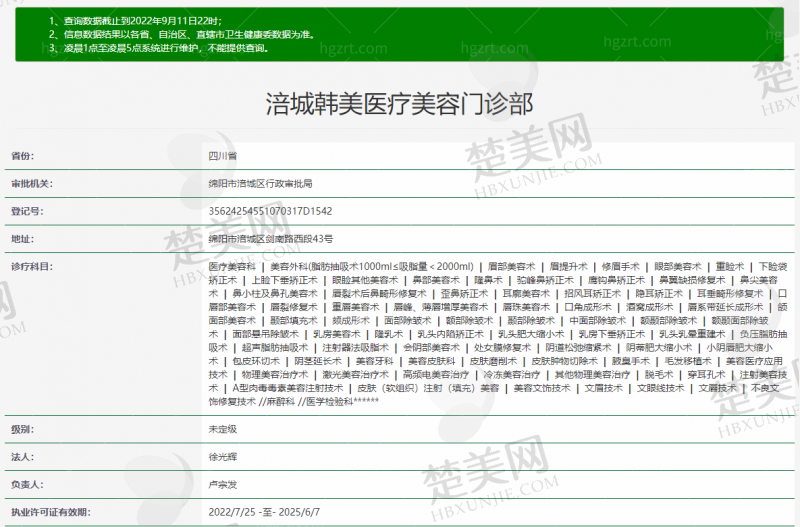Screen dimensions: 800x527
Task: Click the person in charge 卢宗发
Action: point(223,484)
